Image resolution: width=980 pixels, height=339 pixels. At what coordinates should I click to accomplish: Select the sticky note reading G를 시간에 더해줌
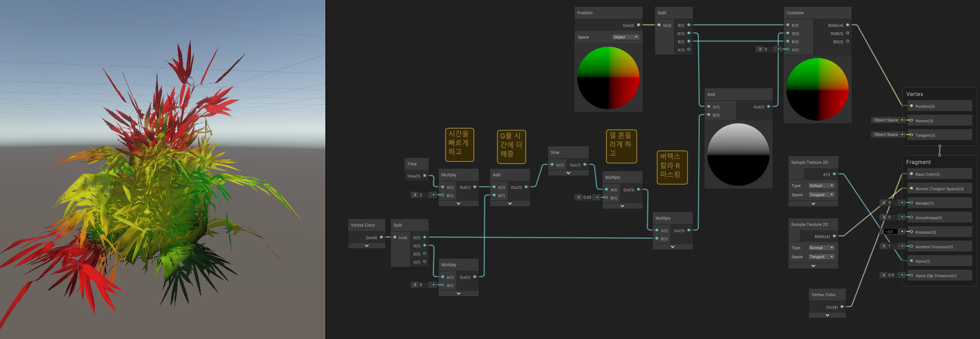coord(511,147)
